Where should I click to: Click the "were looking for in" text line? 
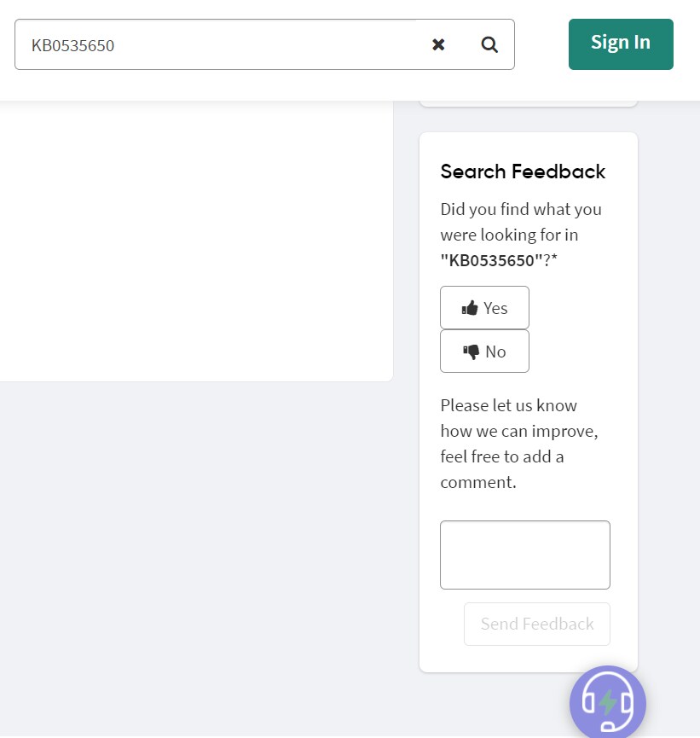pyautogui.click(x=510, y=235)
